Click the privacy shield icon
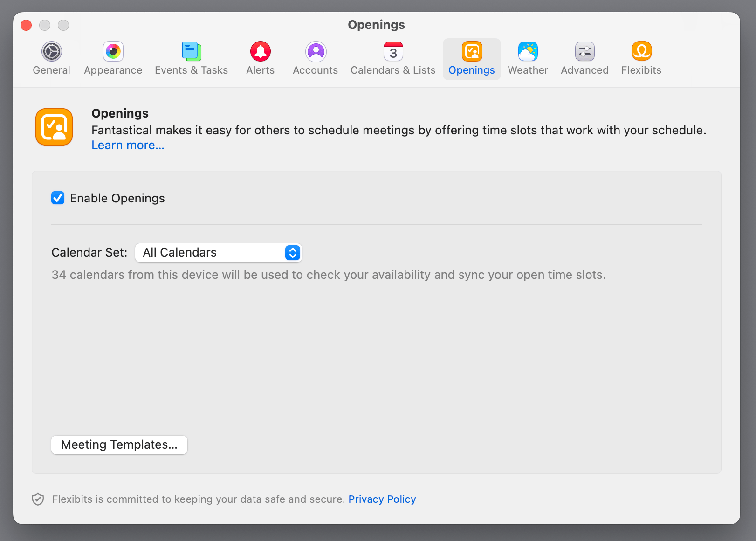The height and width of the screenshot is (541, 756). coord(38,499)
